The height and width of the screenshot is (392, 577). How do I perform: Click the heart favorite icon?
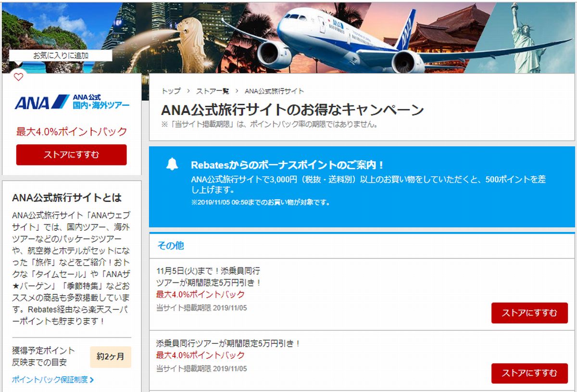click(18, 77)
